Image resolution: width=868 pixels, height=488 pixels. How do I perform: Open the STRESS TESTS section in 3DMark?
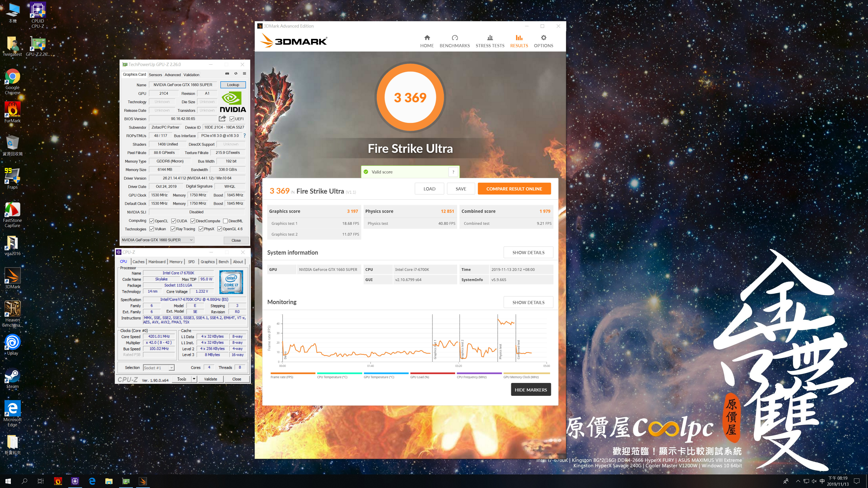(x=490, y=41)
